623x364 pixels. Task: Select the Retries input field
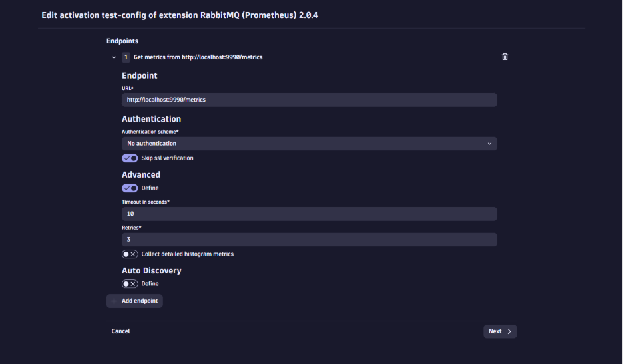pyautogui.click(x=309, y=240)
